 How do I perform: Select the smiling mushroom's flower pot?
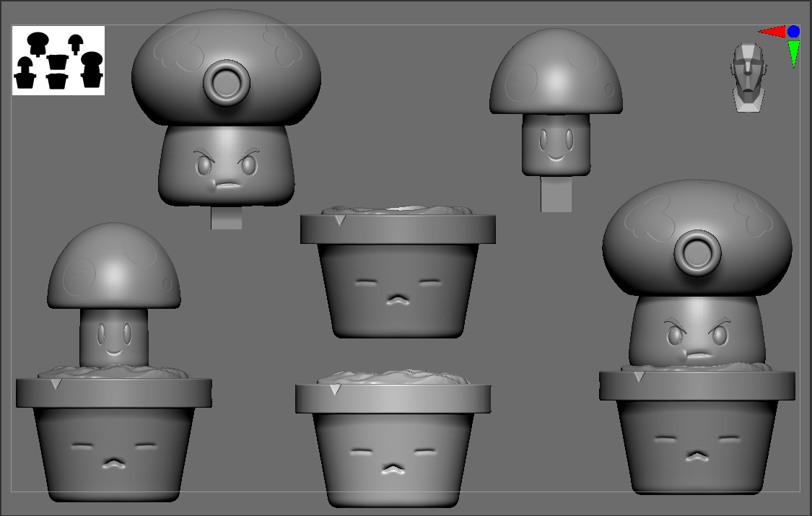[x=114, y=434]
